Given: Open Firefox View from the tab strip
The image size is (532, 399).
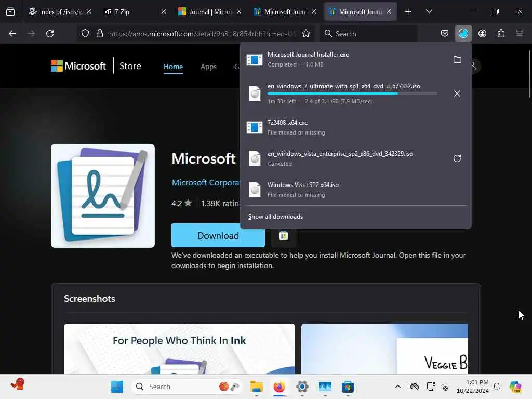Looking at the screenshot, I should coord(10,12).
